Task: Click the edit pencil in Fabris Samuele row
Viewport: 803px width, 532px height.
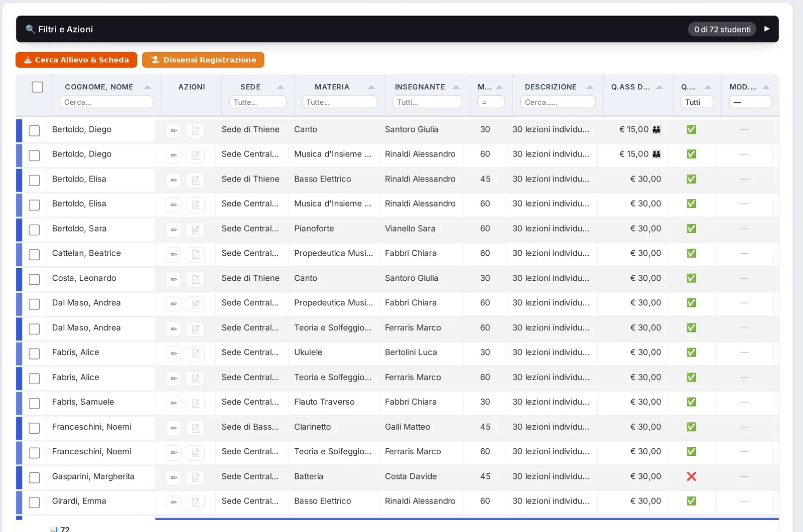Action: click(173, 403)
